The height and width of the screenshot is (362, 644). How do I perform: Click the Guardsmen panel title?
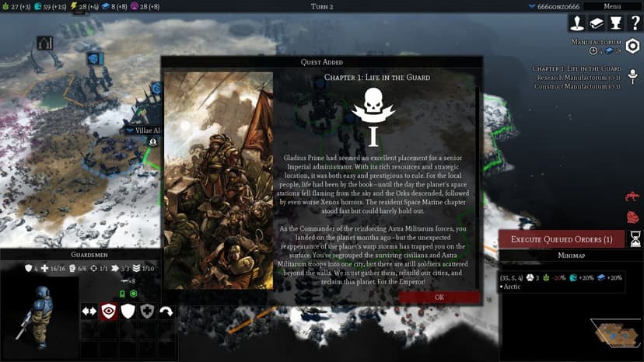click(x=89, y=255)
